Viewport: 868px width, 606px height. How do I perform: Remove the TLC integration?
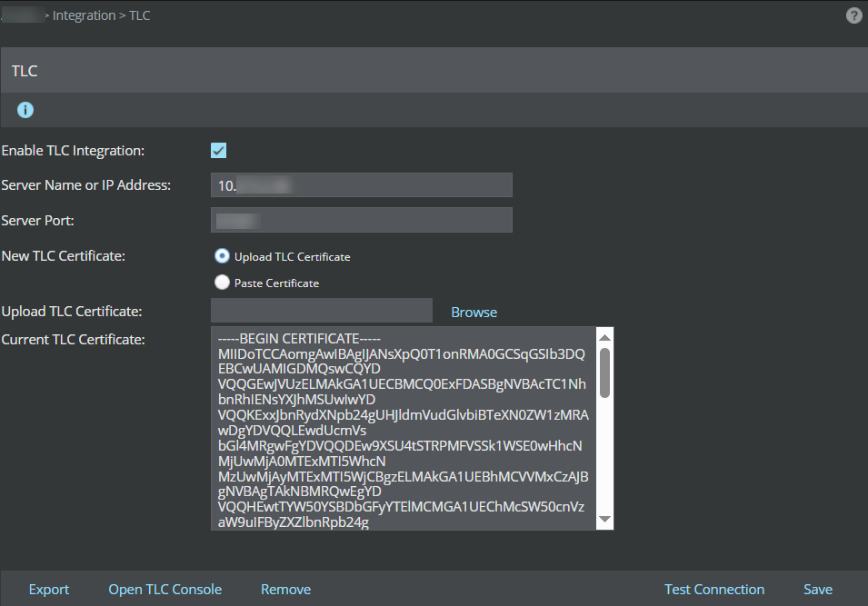point(285,590)
